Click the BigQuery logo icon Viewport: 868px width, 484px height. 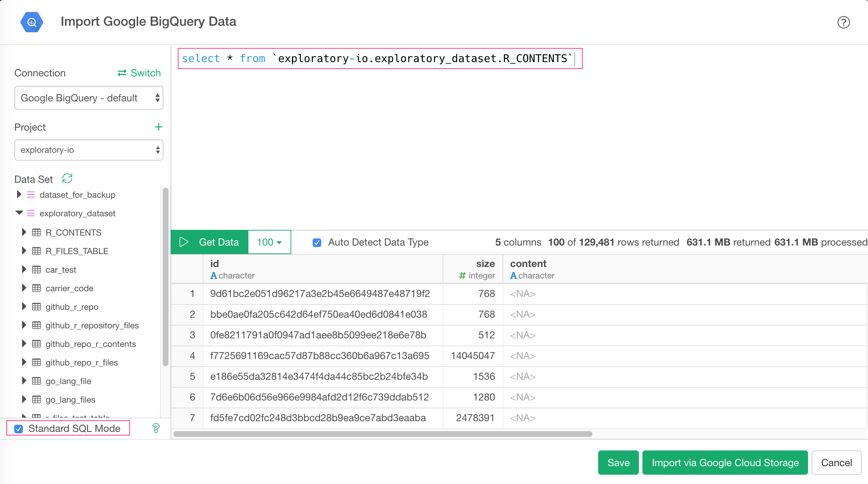coord(32,22)
